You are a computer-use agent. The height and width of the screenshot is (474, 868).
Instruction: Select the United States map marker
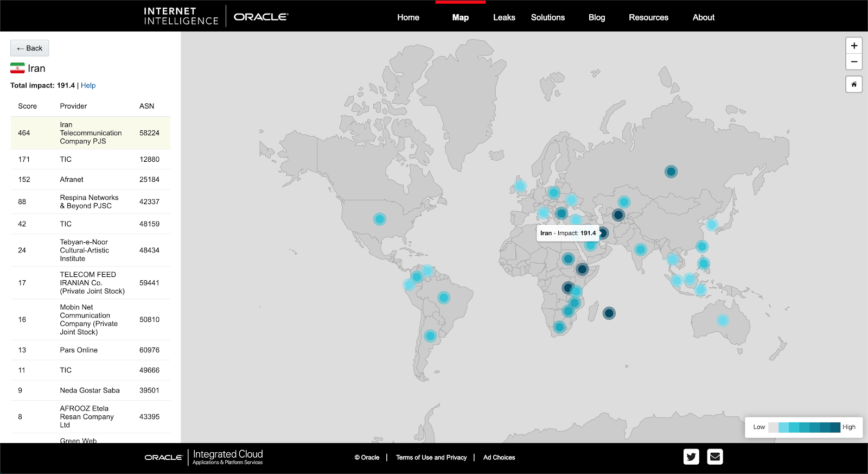tap(380, 219)
